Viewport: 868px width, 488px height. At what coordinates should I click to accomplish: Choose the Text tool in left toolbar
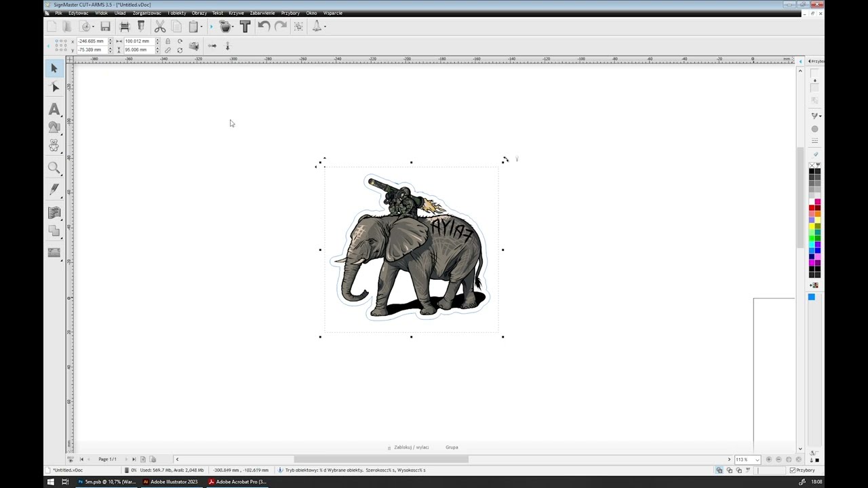[x=54, y=108]
